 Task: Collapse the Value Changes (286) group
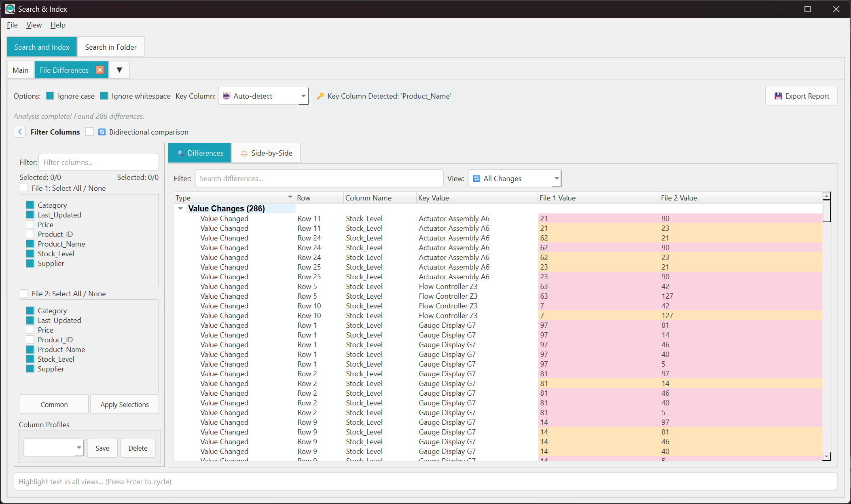[180, 209]
